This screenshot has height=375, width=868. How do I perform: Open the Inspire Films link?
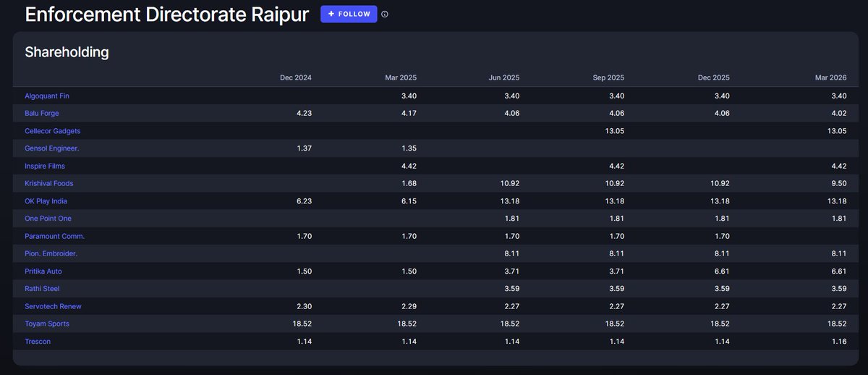point(45,166)
